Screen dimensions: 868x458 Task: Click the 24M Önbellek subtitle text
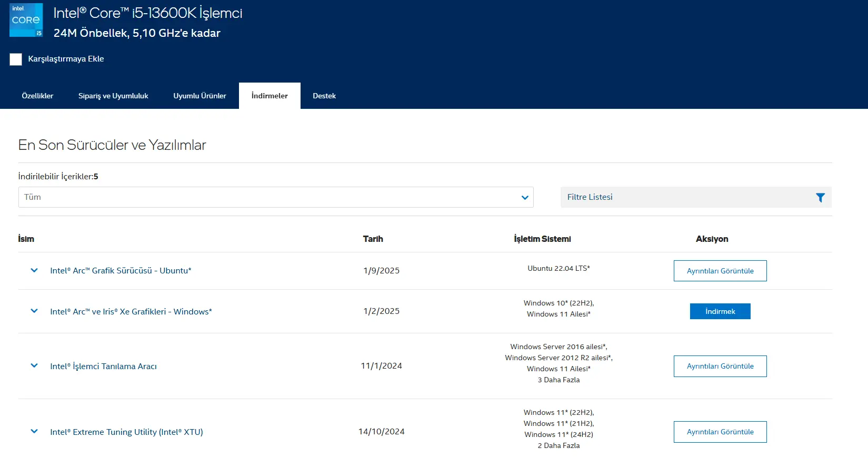click(137, 33)
